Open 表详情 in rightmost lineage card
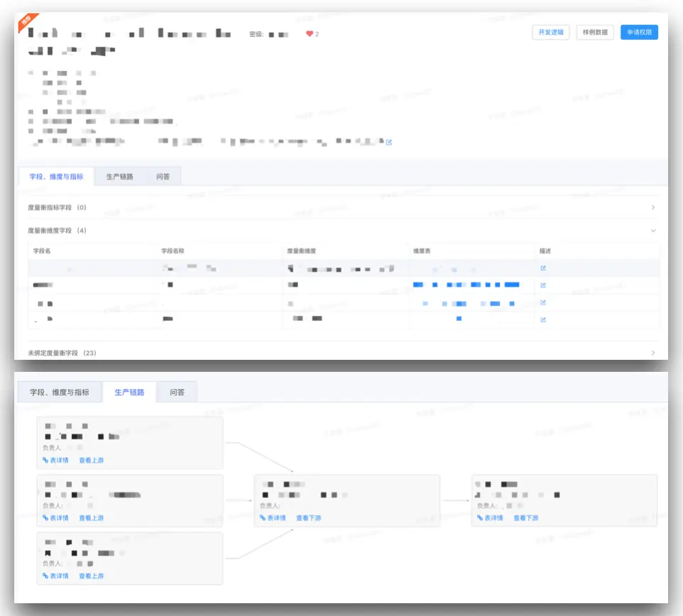This screenshot has height=616, width=683. pyautogui.click(x=490, y=518)
